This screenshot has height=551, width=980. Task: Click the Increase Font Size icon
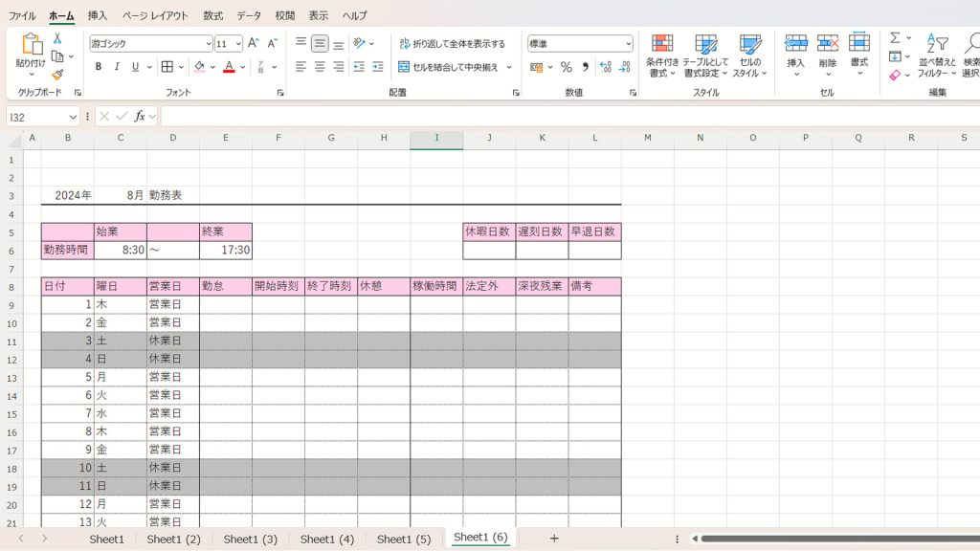coord(253,43)
